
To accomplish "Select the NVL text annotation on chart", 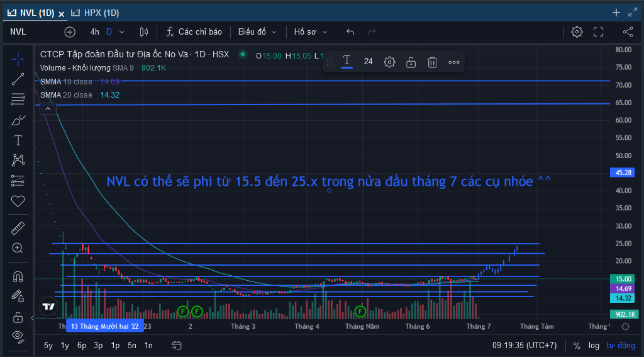I will tap(328, 181).
